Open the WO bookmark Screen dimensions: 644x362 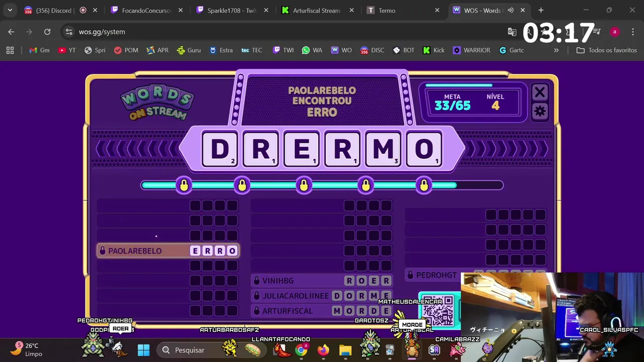coord(341,50)
